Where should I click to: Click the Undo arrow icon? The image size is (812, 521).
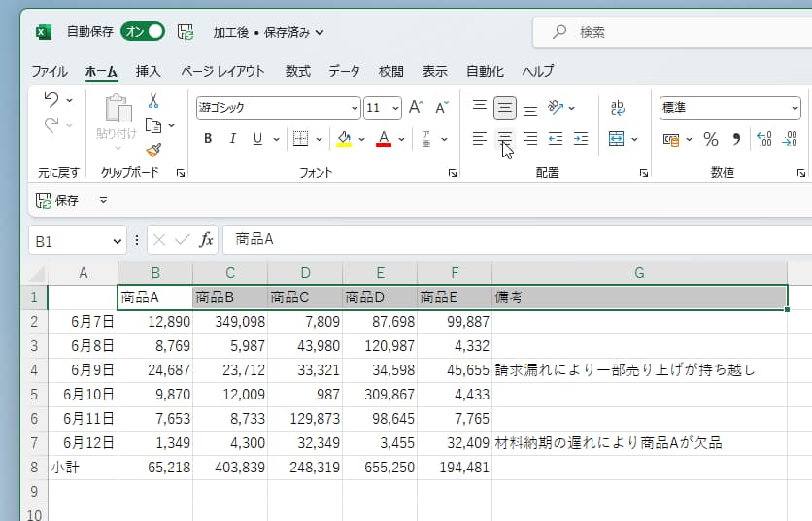(51, 100)
